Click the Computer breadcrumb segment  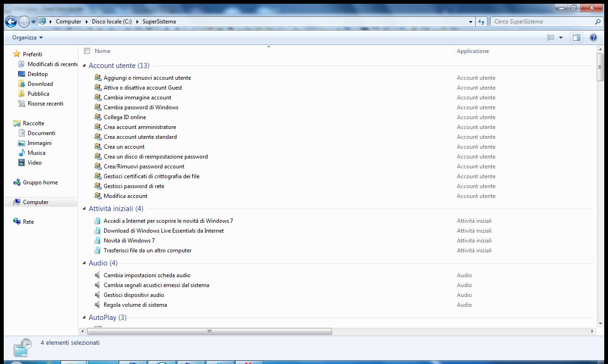pos(68,22)
